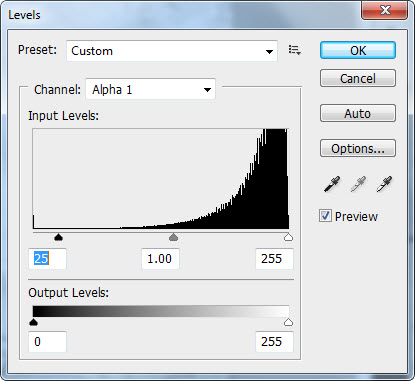Toggle the Preview checkbox
The image size is (415, 381).
[x=325, y=216]
